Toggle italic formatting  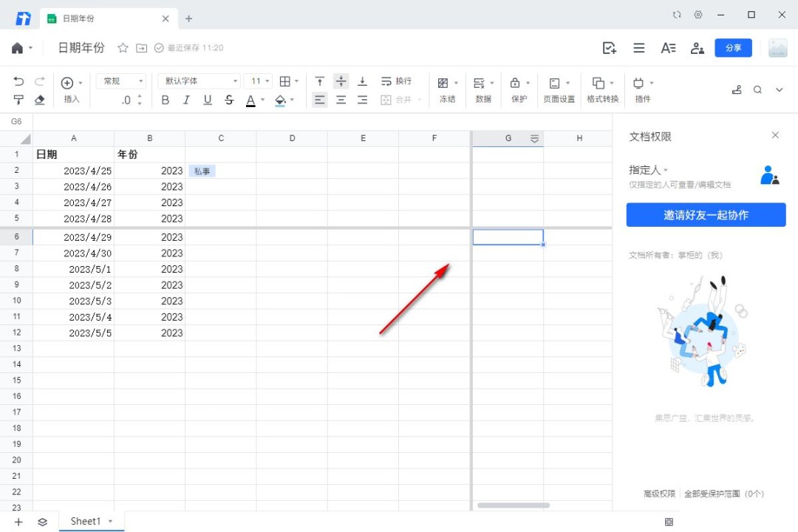[x=186, y=100]
